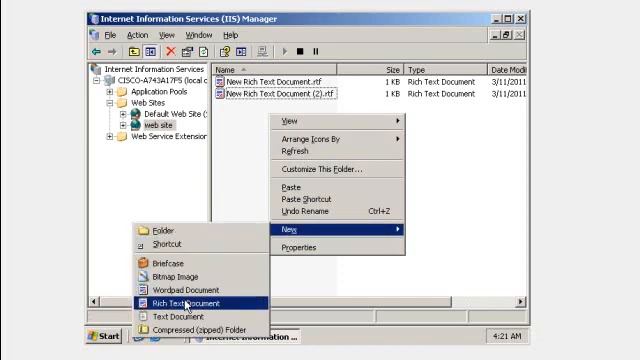Click the Application Pools folder icon
Image resolution: width=640 pixels, height=360 pixels.
pyautogui.click(x=122, y=92)
